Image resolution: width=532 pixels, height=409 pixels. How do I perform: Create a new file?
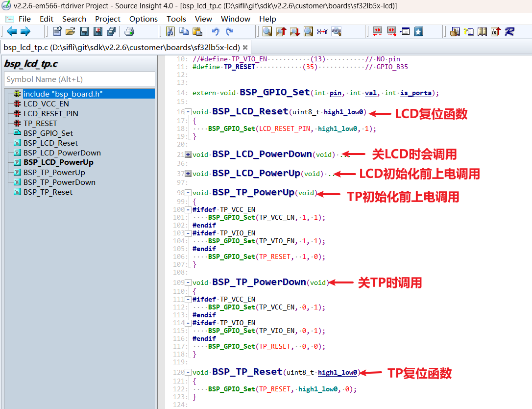pos(57,31)
